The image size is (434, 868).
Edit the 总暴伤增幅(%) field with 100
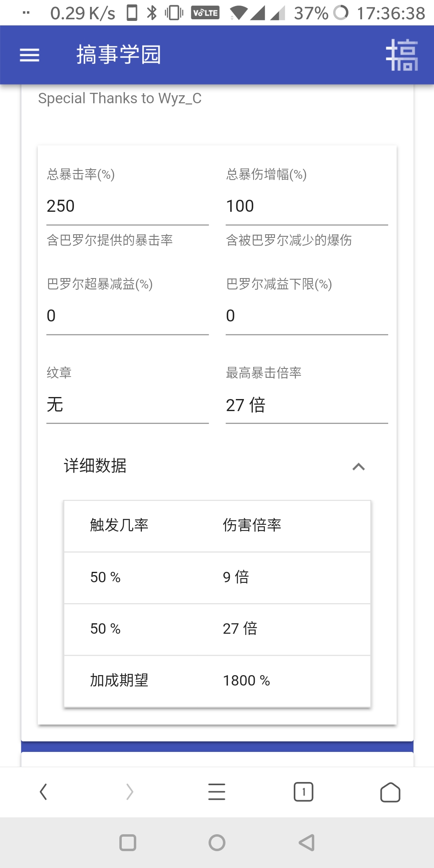[x=307, y=207]
